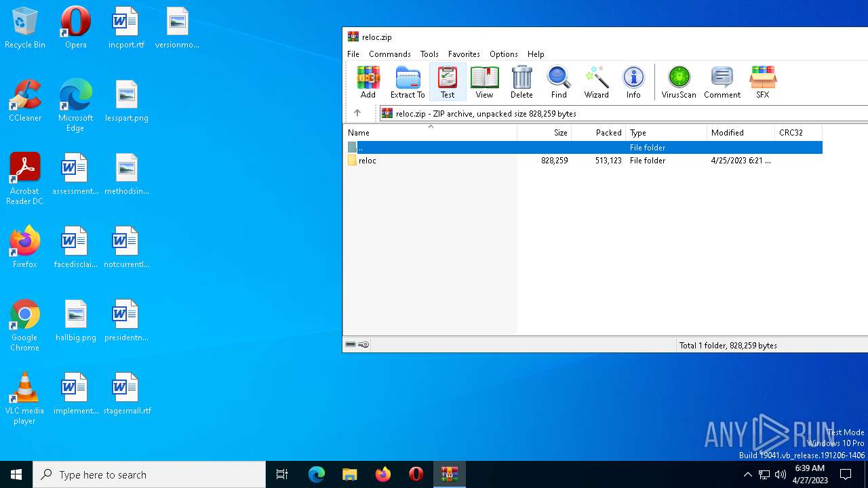Open the notification center icon

coord(846,474)
